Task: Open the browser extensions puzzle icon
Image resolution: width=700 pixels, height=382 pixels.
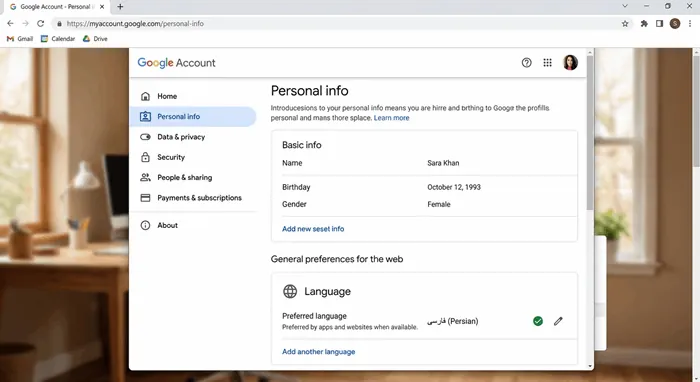Action: tap(644, 24)
